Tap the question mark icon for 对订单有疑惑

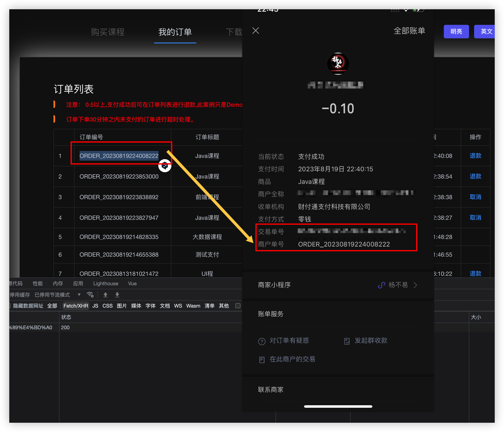(262, 341)
